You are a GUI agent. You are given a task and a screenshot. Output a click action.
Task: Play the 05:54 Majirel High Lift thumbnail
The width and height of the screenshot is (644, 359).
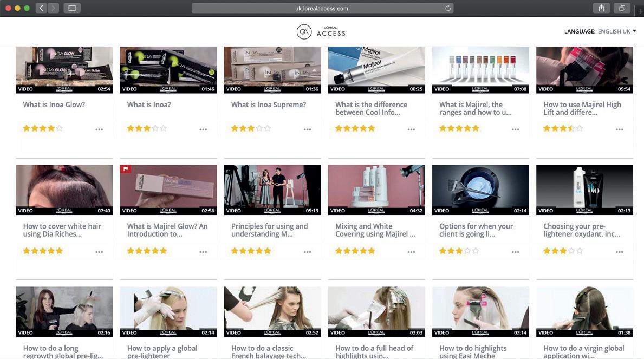tap(584, 70)
